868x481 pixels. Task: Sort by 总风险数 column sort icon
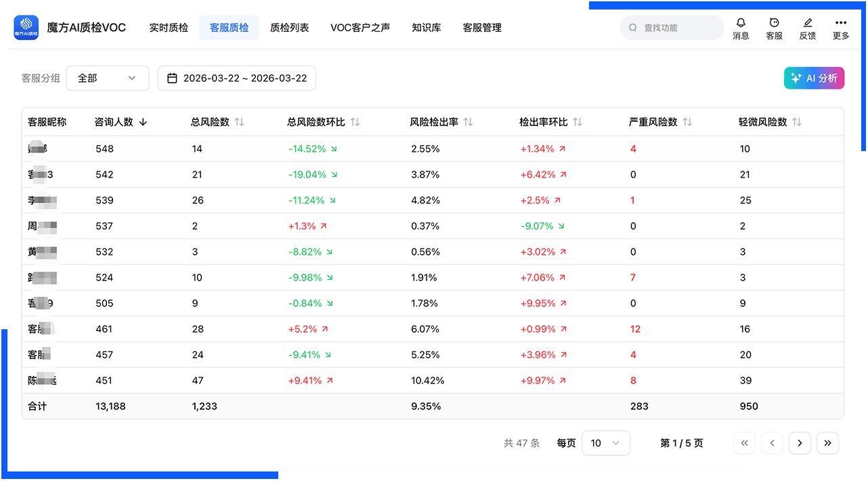239,123
